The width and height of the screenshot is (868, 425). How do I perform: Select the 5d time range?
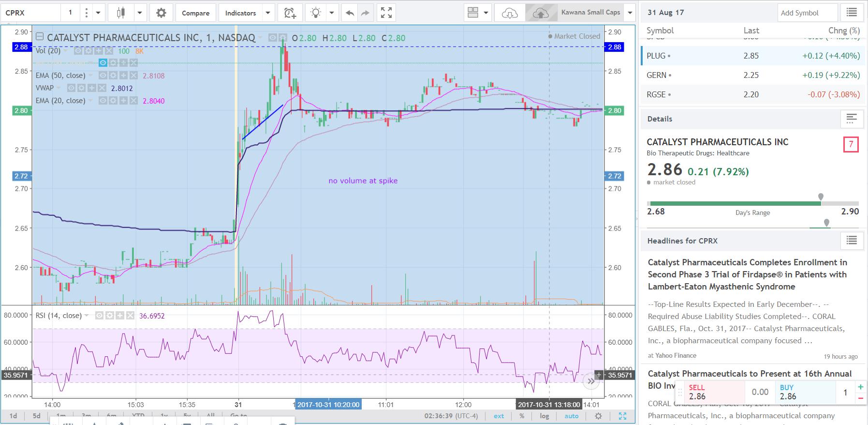click(36, 416)
